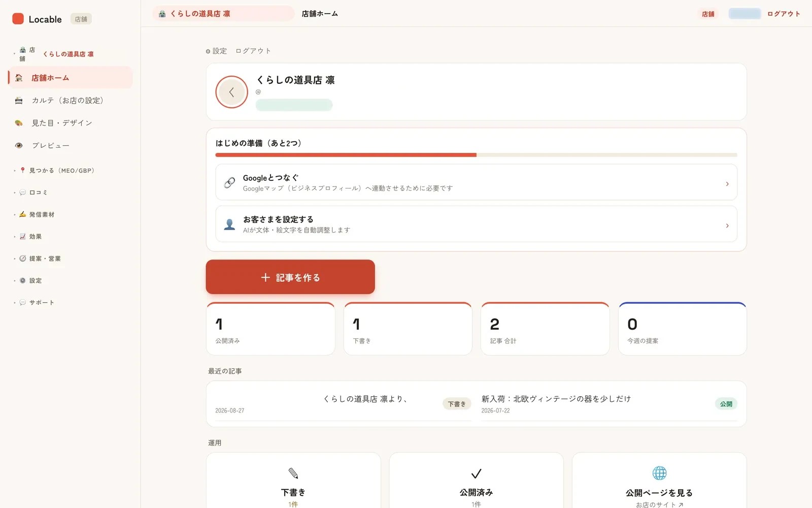Click the house icon beside 店舗ホーム
This screenshot has height=508, width=812.
click(x=19, y=78)
